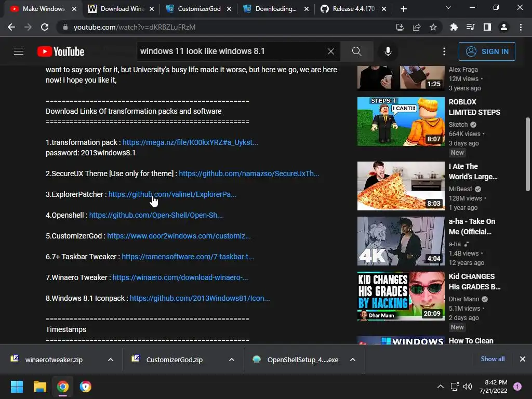
Task: Open the SecureUxTheme GitHub link
Action: [x=249, y=174]
